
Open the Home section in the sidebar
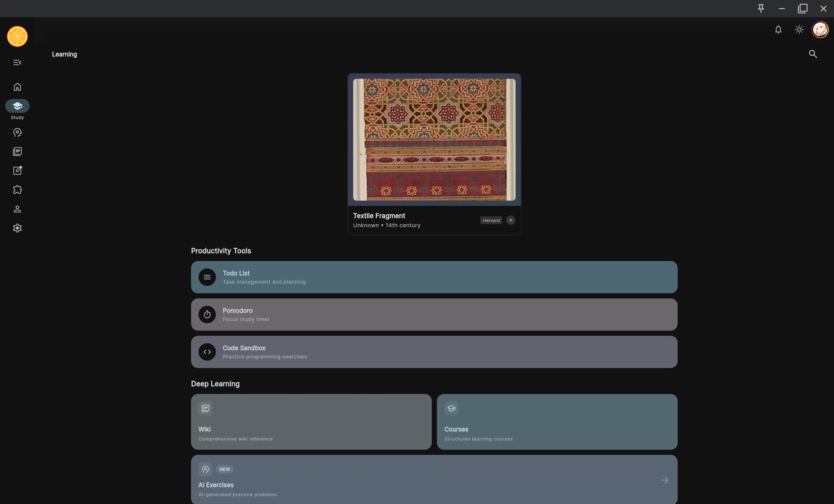click(17, 87)
